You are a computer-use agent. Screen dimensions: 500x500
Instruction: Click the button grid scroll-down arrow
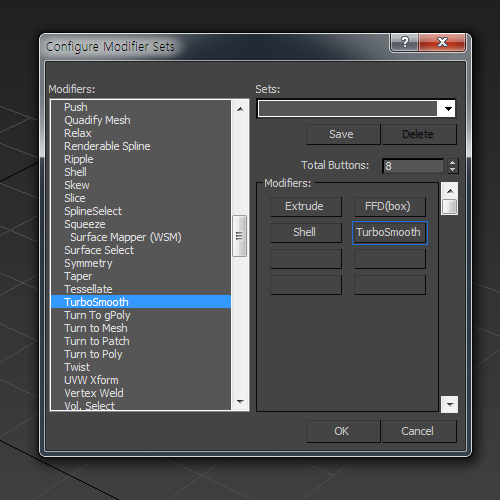click(x=450, y=405)
